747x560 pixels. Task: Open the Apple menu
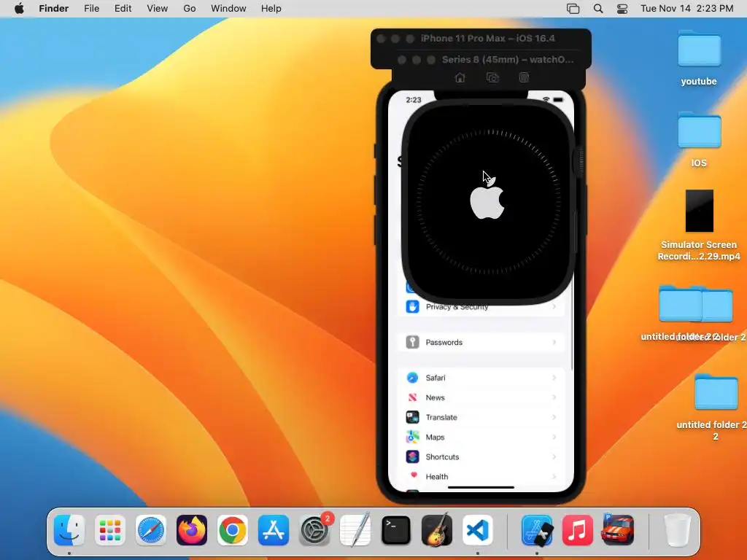pyautogui.click(x=19, y=8)
